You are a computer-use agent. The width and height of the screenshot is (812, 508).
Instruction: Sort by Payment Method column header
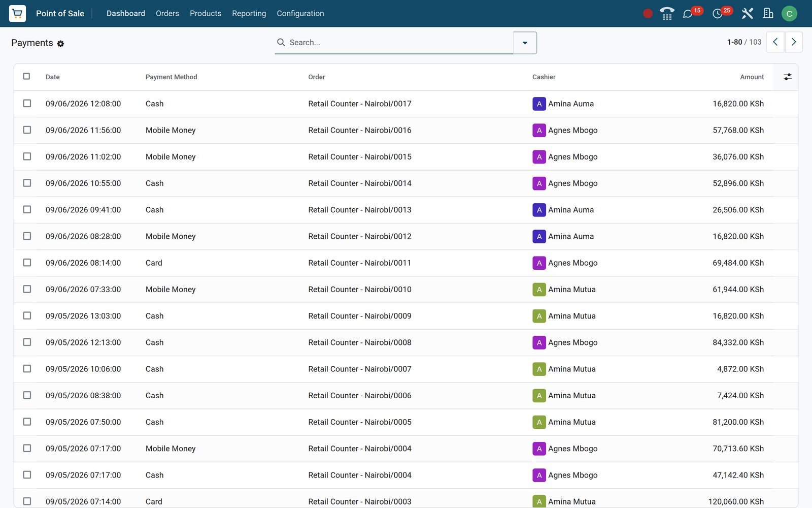coord(172,77)
